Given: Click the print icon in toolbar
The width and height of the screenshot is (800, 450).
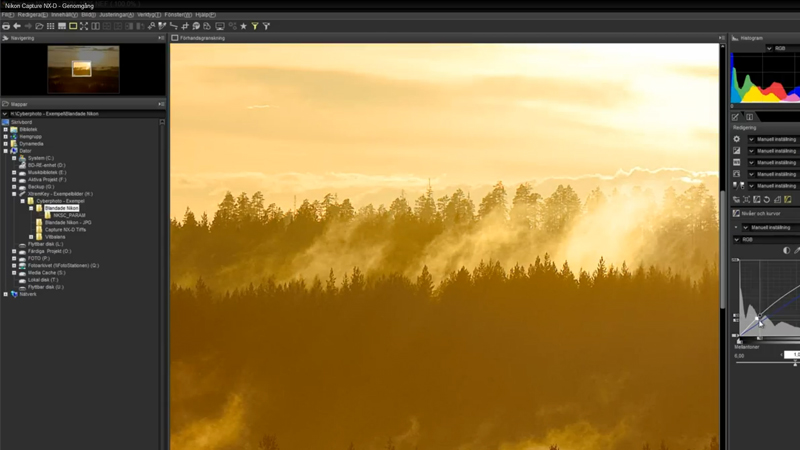Looking at the screenshot, I should tap(6, 26).
